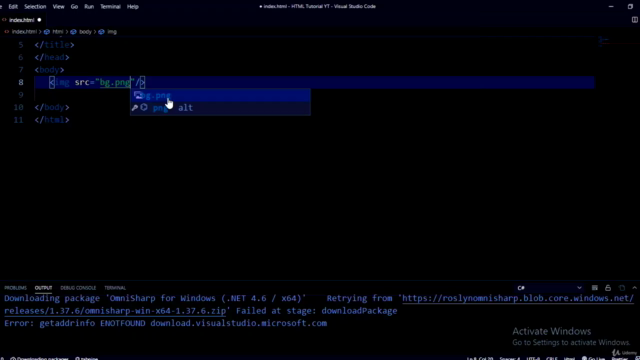
Task: Toggle the output scroll lock icon
Action: 608,288
